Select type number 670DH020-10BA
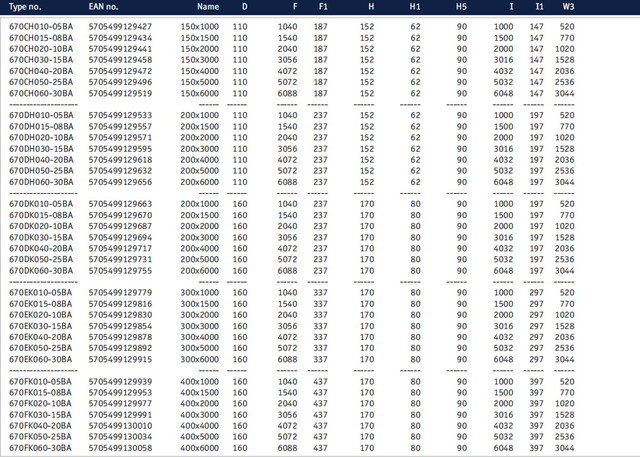The height and width of the screenshot is (457, 640). (x=41, y=138)
